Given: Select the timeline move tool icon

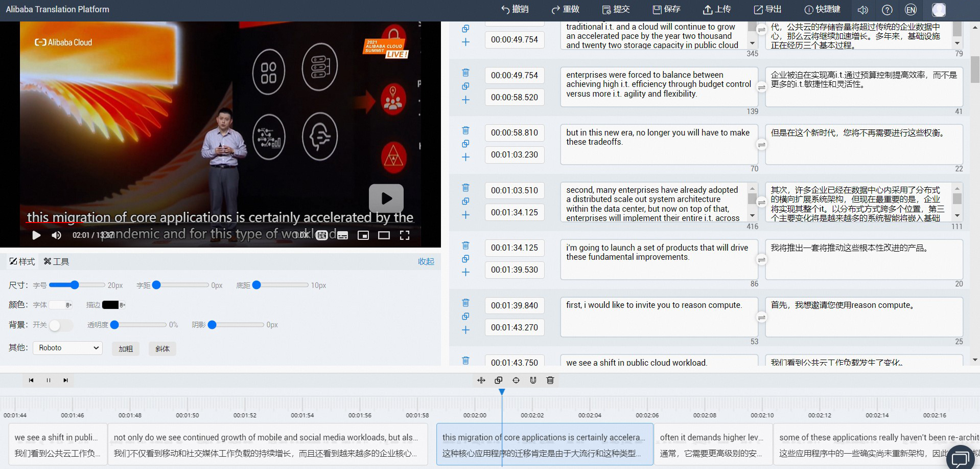Looking at the screenshot, I should point(481,380).
